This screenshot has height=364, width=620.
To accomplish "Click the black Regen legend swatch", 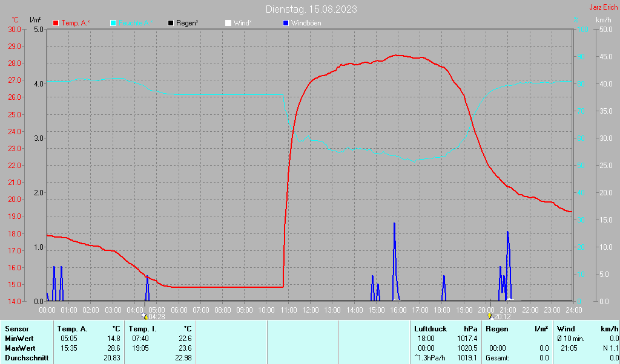I will click(x=171, y=23).
